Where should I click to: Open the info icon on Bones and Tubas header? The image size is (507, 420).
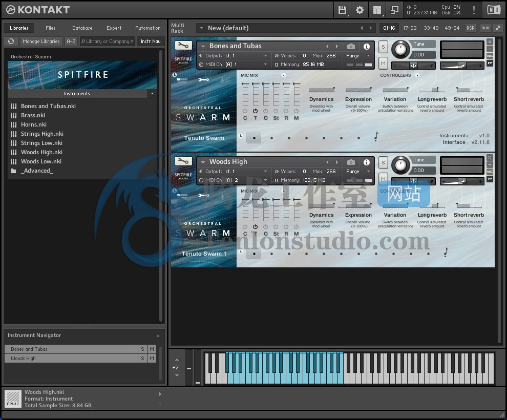point(366,46)
